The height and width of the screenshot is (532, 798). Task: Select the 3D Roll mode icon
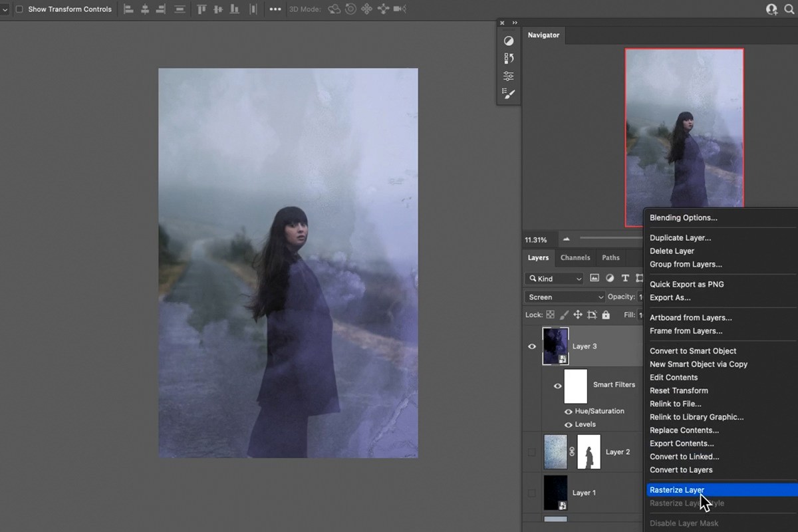point(350,9)
